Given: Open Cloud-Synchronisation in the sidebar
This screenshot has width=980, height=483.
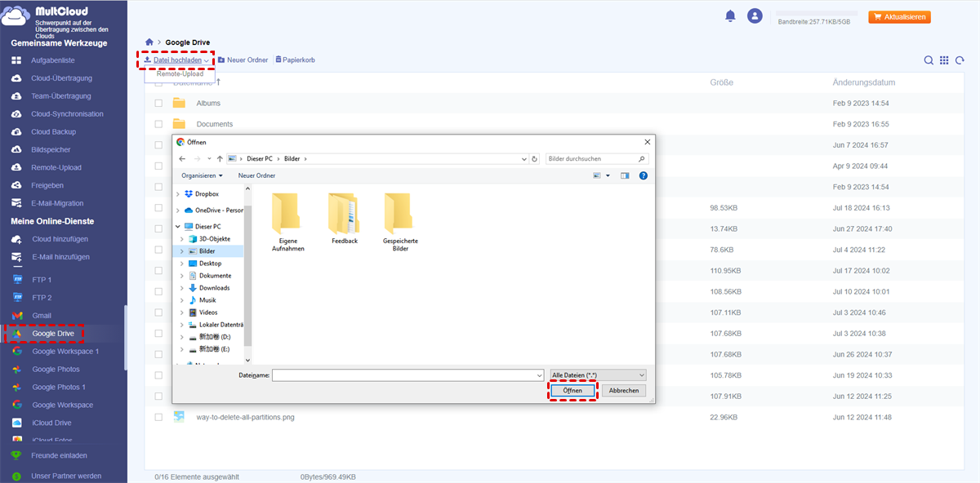Looking at the screenshot, I should click(x=67, y=114).
